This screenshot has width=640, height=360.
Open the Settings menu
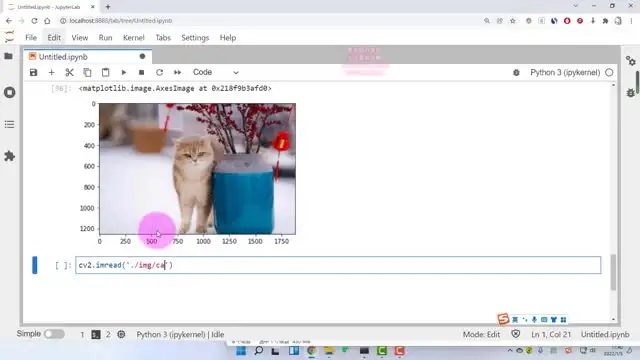pos(195,38)
